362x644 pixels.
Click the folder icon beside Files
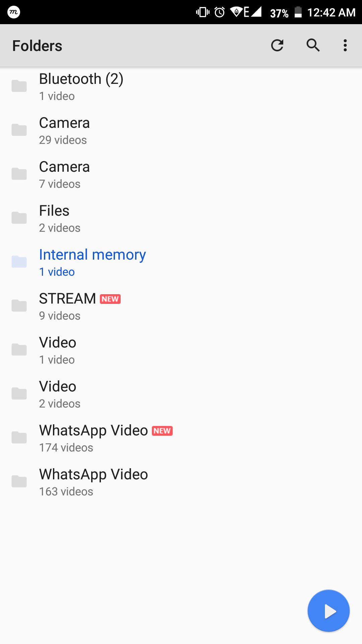[x=19, y=218]
